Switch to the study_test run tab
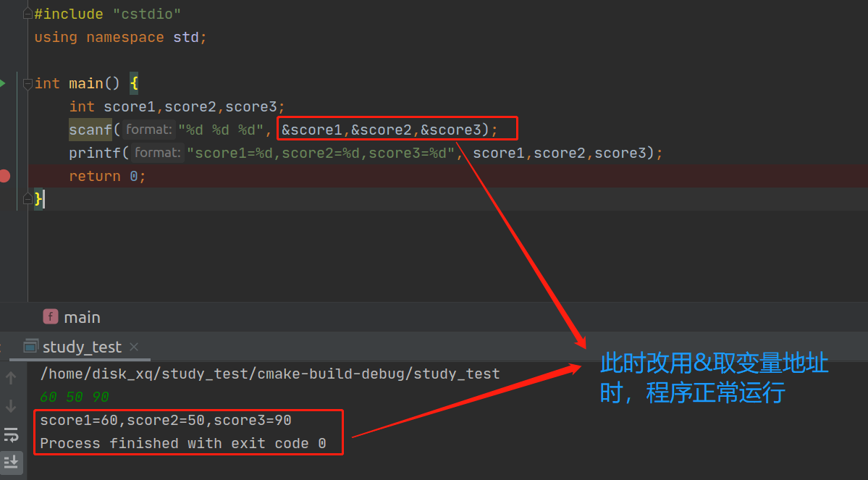Image resolution: width=868 pixels, height=480 pixels. (82, 347)
